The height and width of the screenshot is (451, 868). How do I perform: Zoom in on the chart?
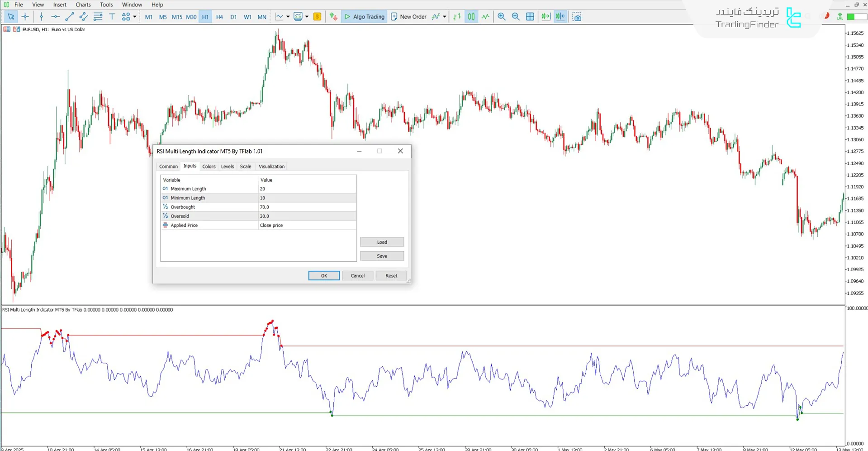click(x=501, y=17)
